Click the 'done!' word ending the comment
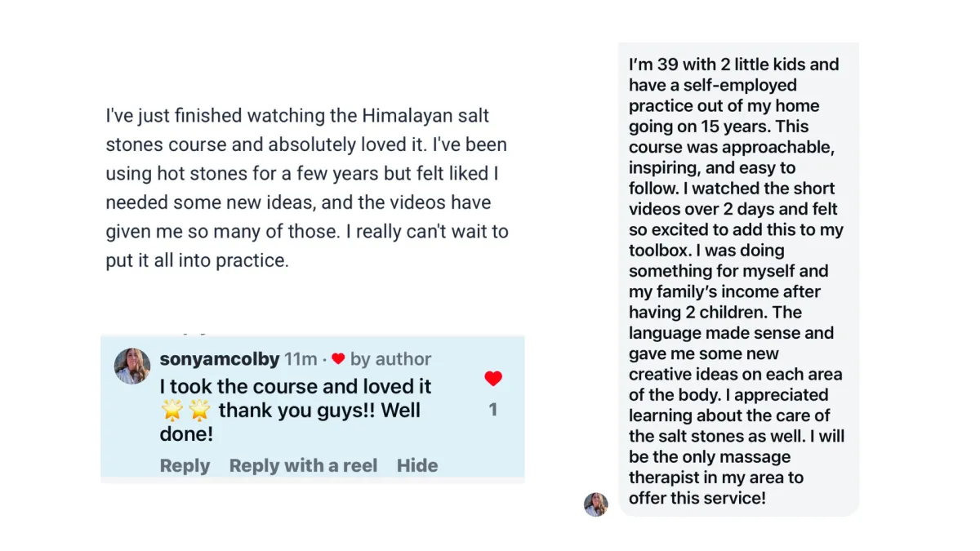980x551 pixels. click(x=186, y=434)
